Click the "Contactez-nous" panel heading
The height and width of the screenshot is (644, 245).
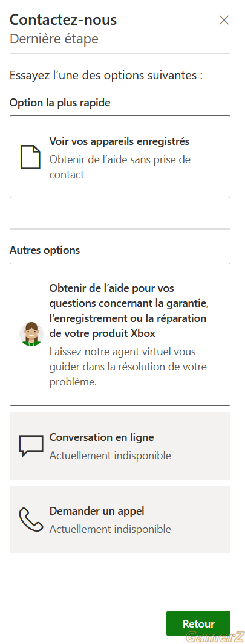(x=64, y=19)
